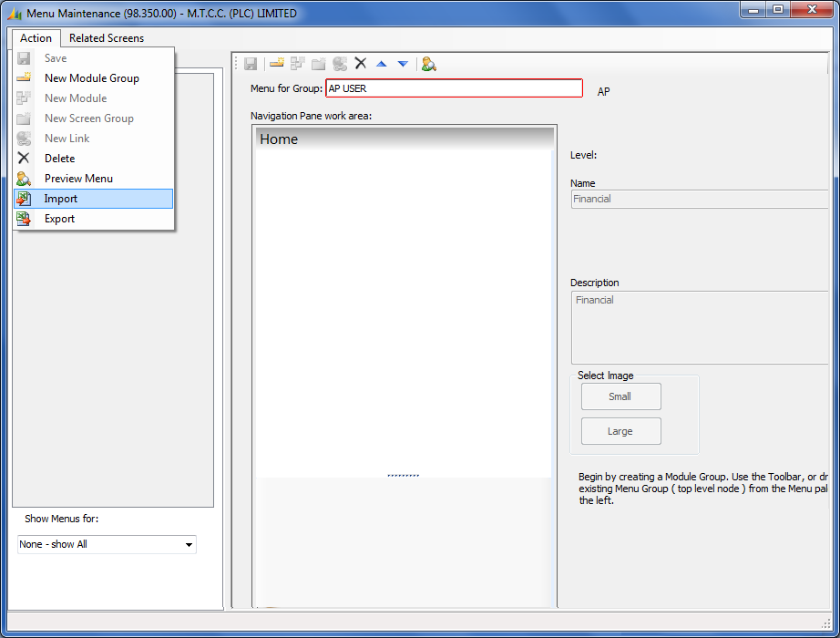Select Home in the Navigation Pane work area
Screen dimensions: 840x638
coord(279,139)
